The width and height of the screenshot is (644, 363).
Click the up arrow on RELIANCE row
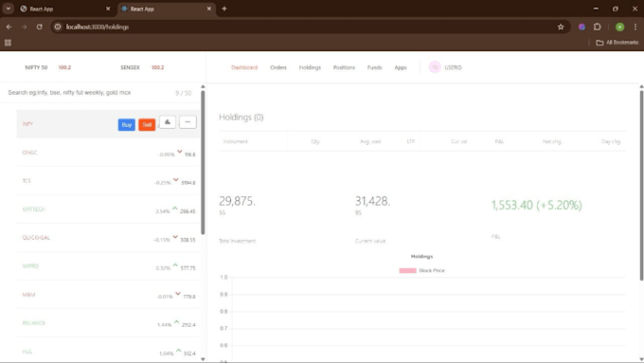[x=176, y=322]
